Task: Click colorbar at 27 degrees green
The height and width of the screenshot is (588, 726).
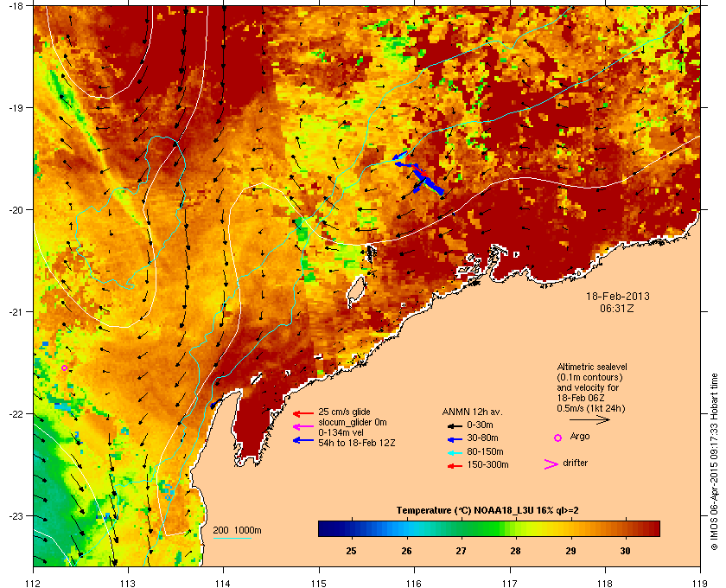Action: [x=461, y=528]
